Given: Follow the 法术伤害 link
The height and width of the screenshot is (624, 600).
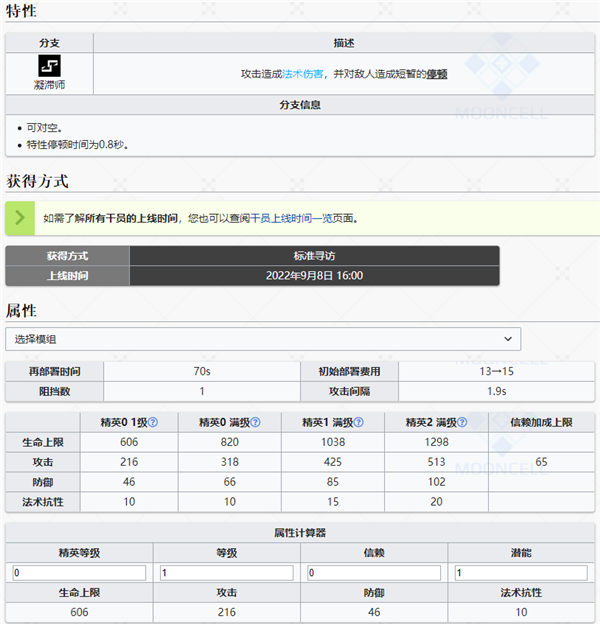Looking at the screenshot, I should 302,74.
